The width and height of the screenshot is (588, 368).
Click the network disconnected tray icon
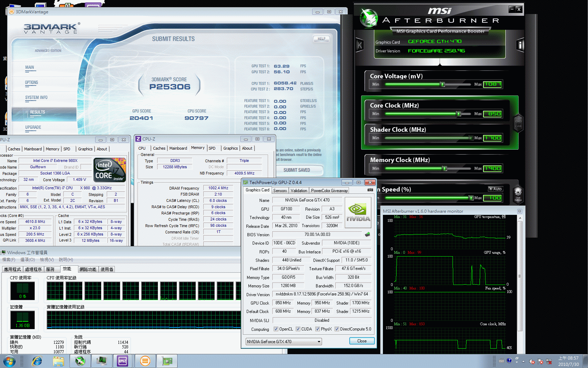point(549,361)
